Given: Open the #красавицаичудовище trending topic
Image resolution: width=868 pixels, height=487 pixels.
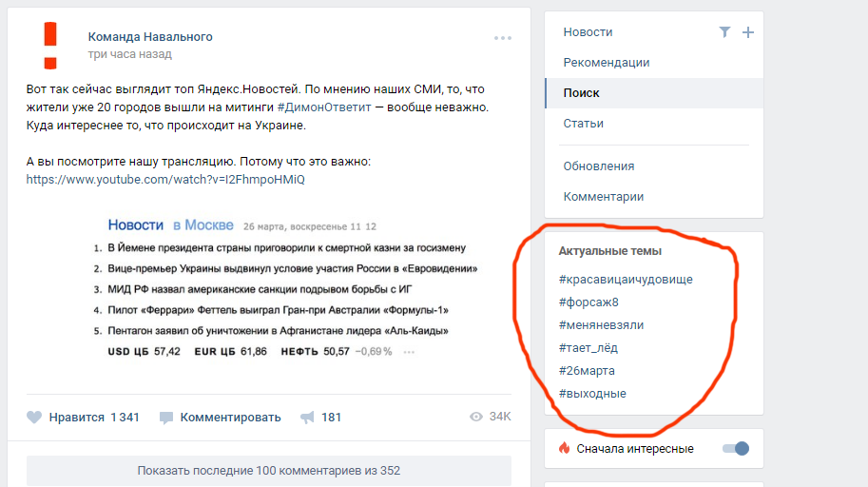Looking at the screenshot, I should click(626, 280).
